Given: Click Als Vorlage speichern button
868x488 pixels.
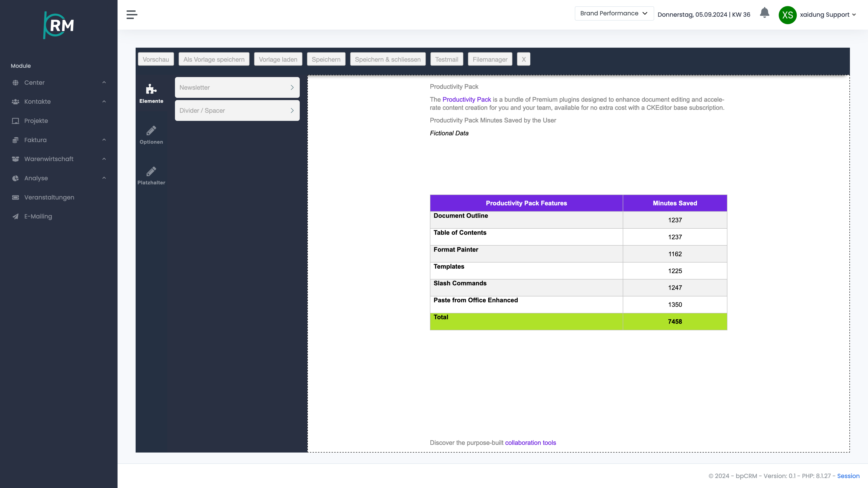Looking at the screenshot, I should coord(214,59).
